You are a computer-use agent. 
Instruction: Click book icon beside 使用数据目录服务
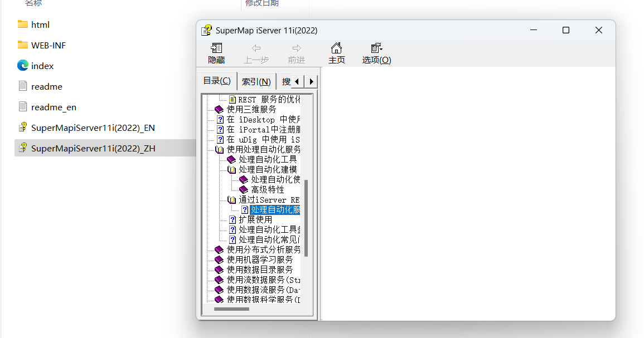219,270
